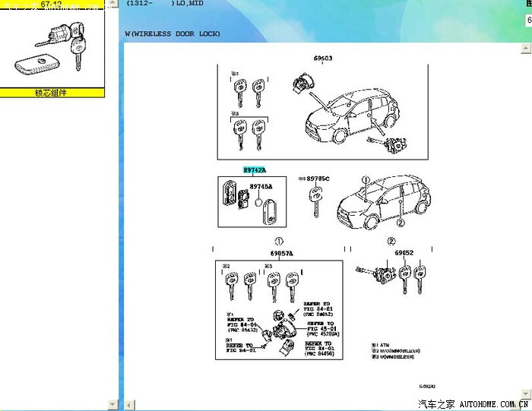532x411 pixels.
Task: Click the lock cylinder assembly drawing in the 69057A box
Action: click(x=283, y=327)
